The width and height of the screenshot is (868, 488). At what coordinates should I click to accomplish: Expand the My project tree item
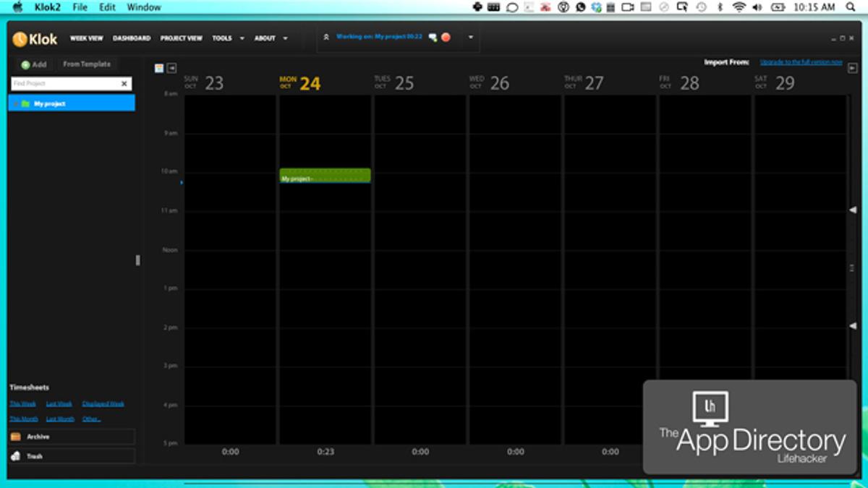pyautogui.click(x=15, y=104)
